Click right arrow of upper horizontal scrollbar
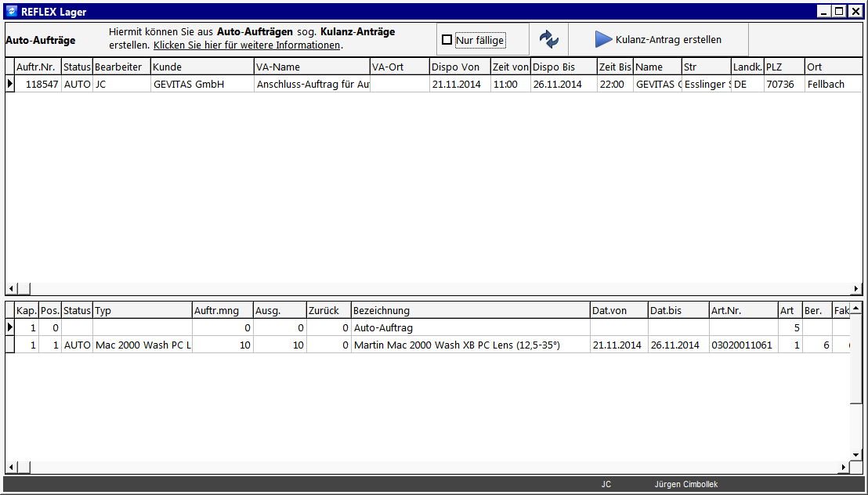The height and width of the screenshot is (495, 868). coord(856,288)
